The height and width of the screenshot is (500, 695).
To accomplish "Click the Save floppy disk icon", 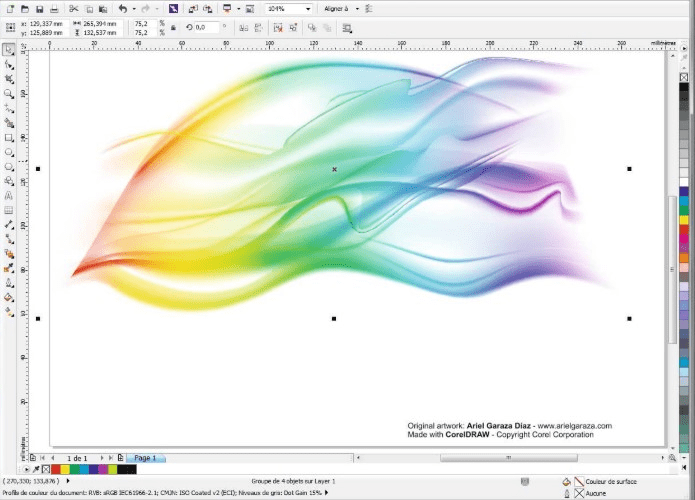I will pos(38,8).
